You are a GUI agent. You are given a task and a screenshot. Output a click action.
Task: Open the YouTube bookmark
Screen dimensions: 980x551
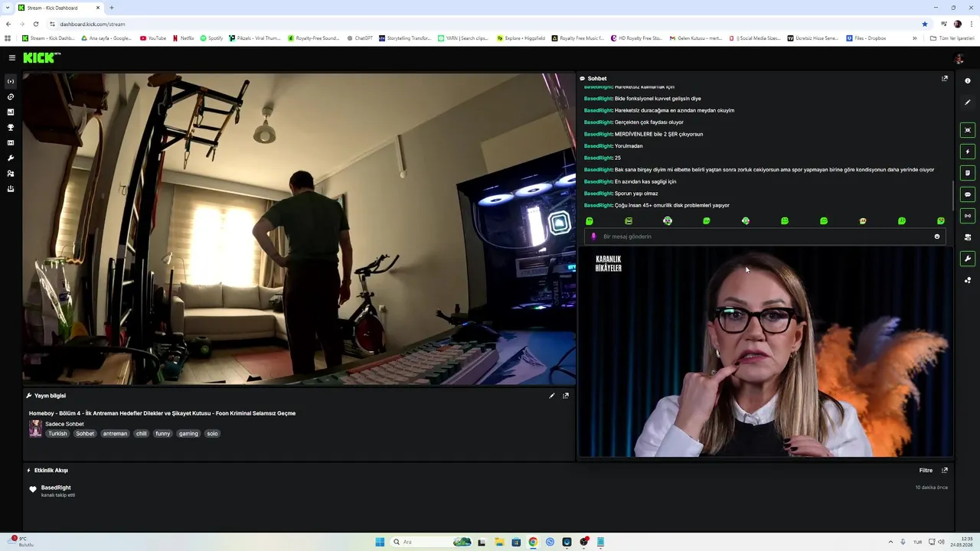point(153,38)
